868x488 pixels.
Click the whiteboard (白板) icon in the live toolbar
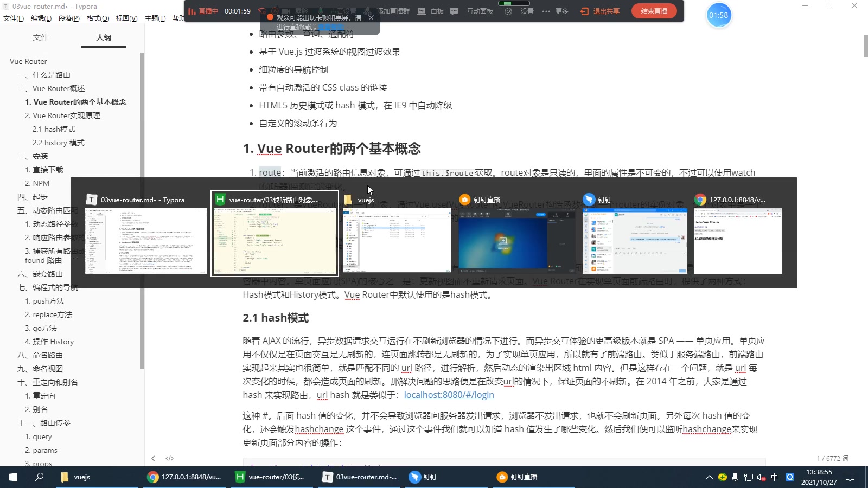pyautogui.click(x=422, y=11)
